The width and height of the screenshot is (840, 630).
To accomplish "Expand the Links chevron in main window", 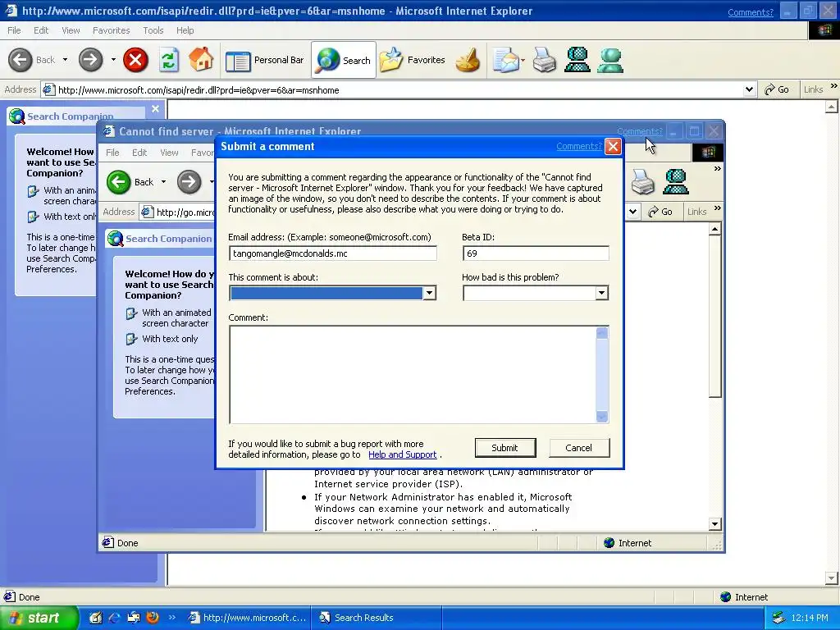I will coord(834,85).
